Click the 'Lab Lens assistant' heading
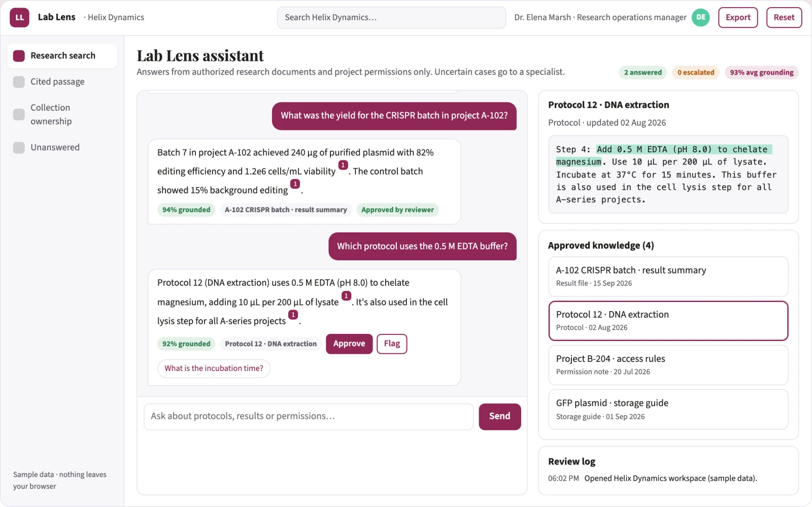This screenshot has height=507, width=812. click(200, 55)
